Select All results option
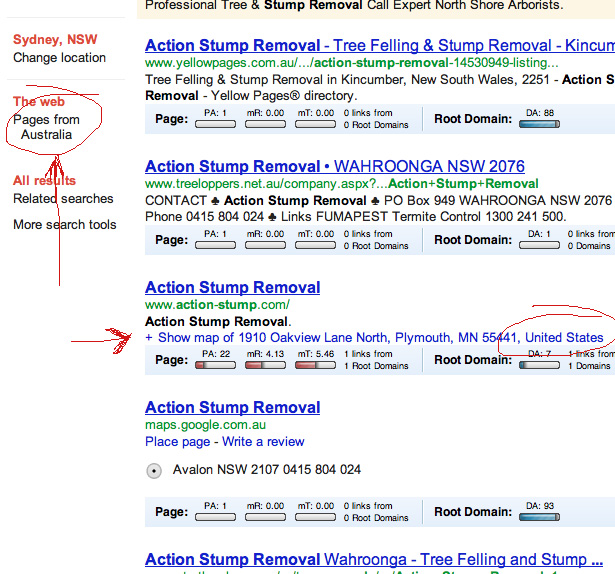615x574 pixels. tap(44, 180)
